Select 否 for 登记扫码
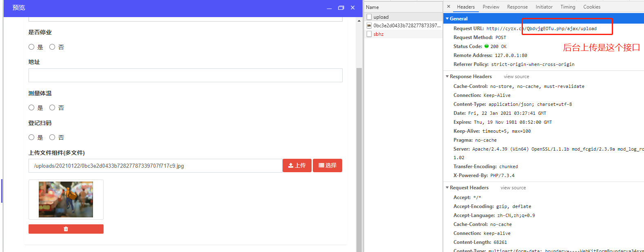The height and width of the screenshot is (252, 644). 52,137
